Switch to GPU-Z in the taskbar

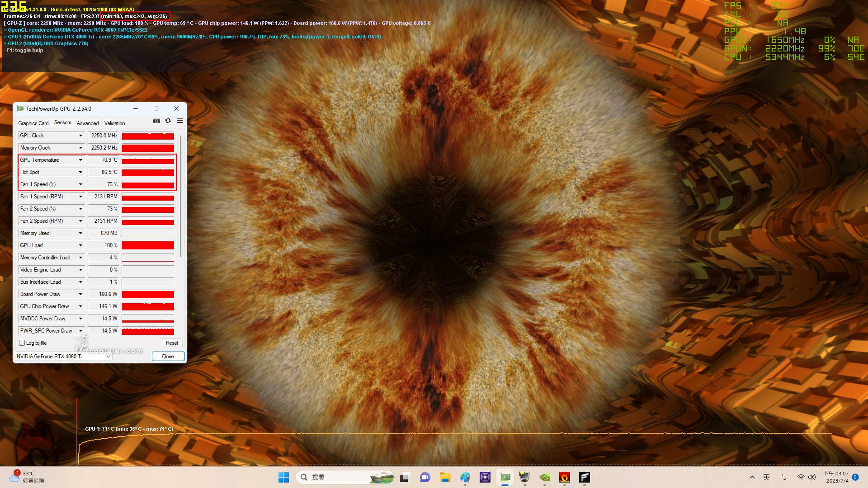coord(505,477)
